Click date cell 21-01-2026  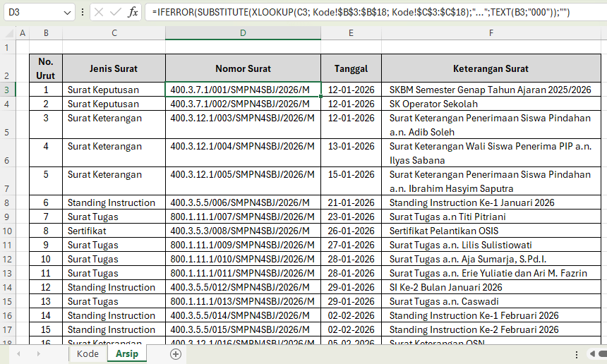[351, 202]
